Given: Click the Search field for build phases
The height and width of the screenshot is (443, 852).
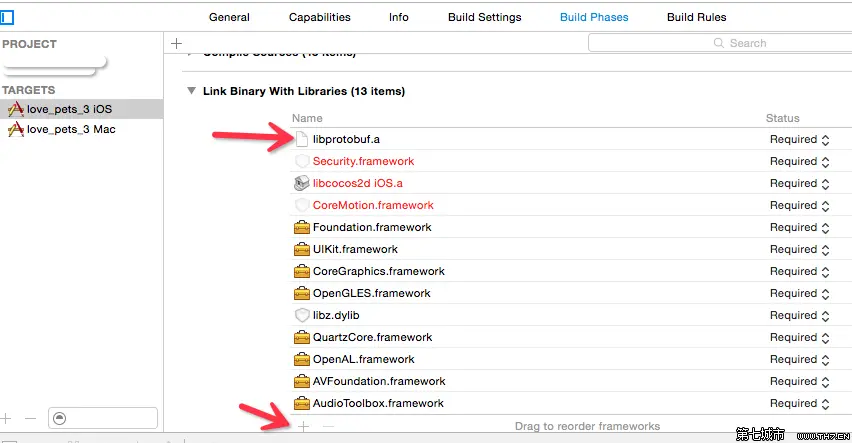Looking at the screenshot, I should [x=720, y=43].
